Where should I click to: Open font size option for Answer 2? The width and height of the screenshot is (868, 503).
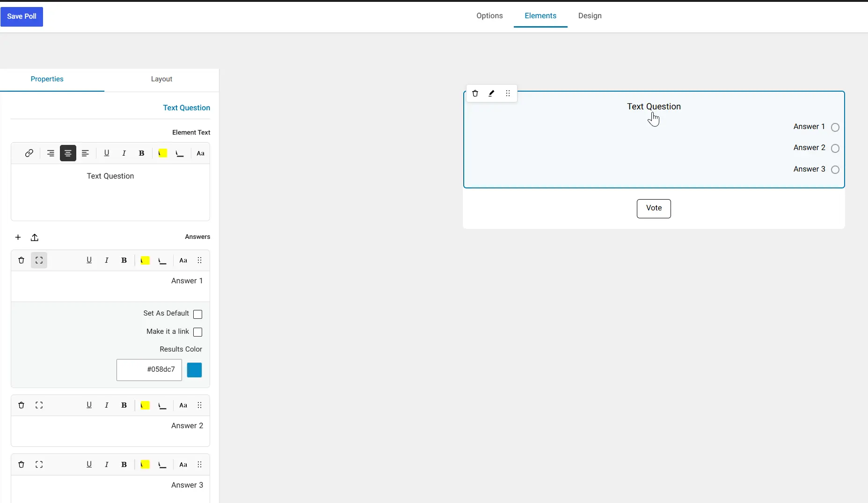[183, 405]
